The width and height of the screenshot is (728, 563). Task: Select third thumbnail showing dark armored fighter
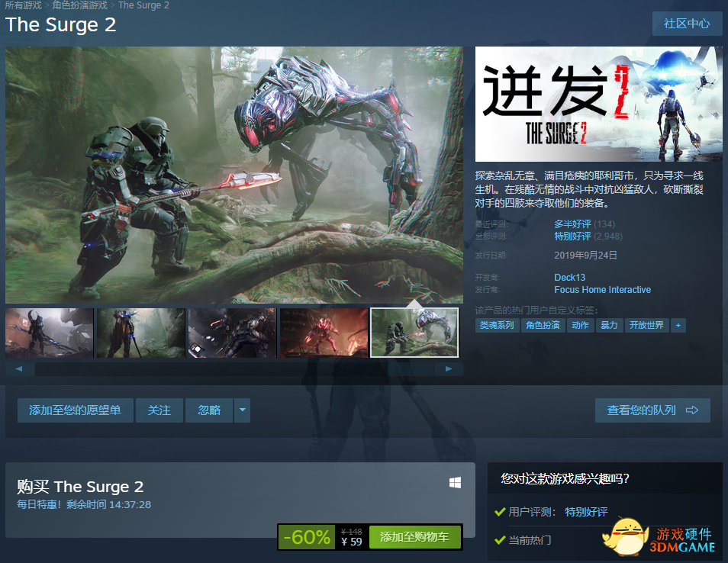pos(232,333)
